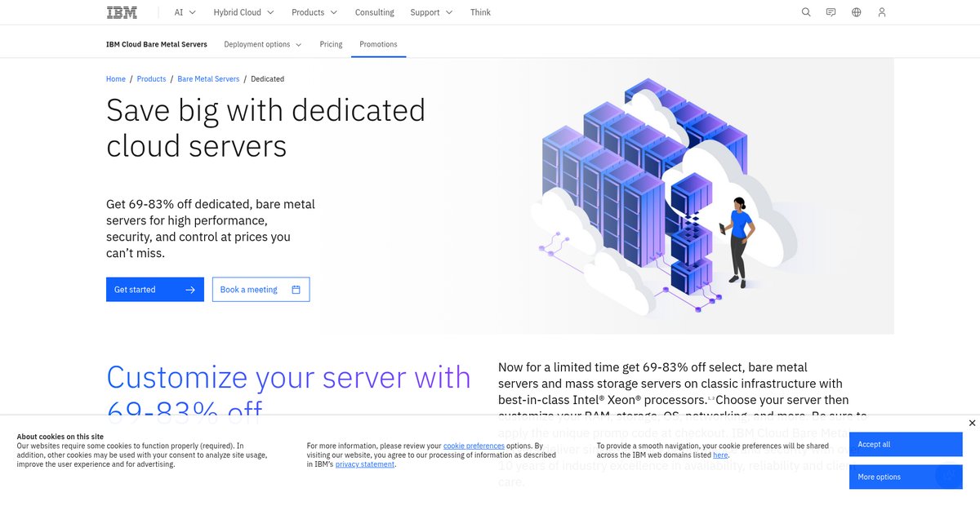Open More options for cookies
Viewport: 980px width, 506px height.
click(906, 477)
